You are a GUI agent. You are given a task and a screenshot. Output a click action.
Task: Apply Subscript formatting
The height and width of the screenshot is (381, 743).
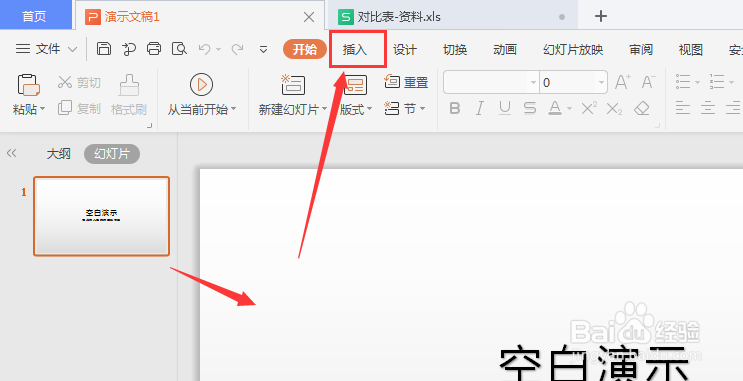click(x=615, y=109)
